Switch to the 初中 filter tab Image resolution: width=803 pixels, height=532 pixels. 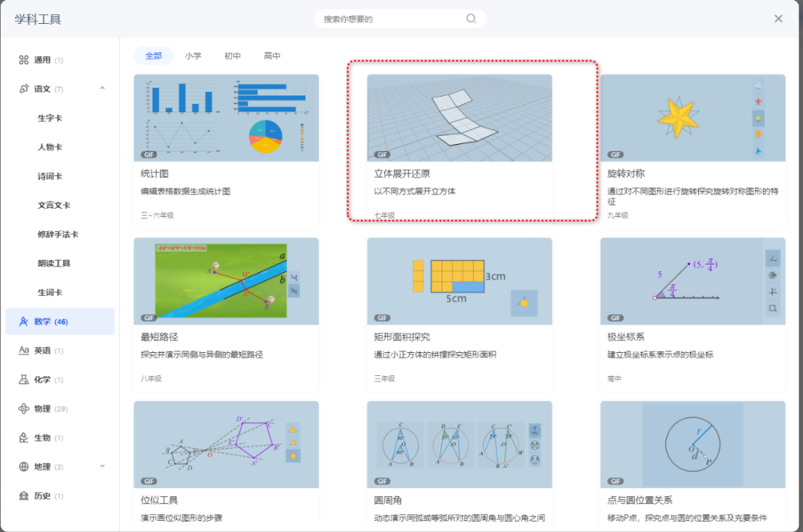coord(233,55)
